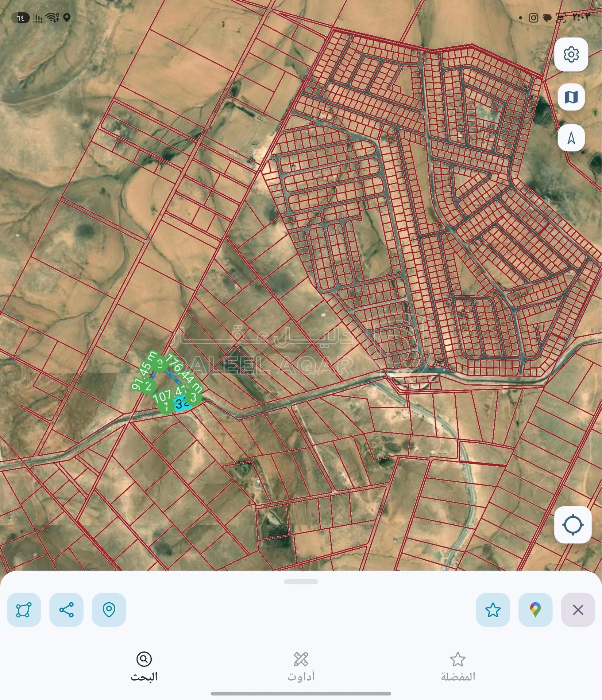Image resolution: width=602 pixels, height=700 pixels.
Task: Tap the 107.4 measurement label
Action: tap(169, 395)
